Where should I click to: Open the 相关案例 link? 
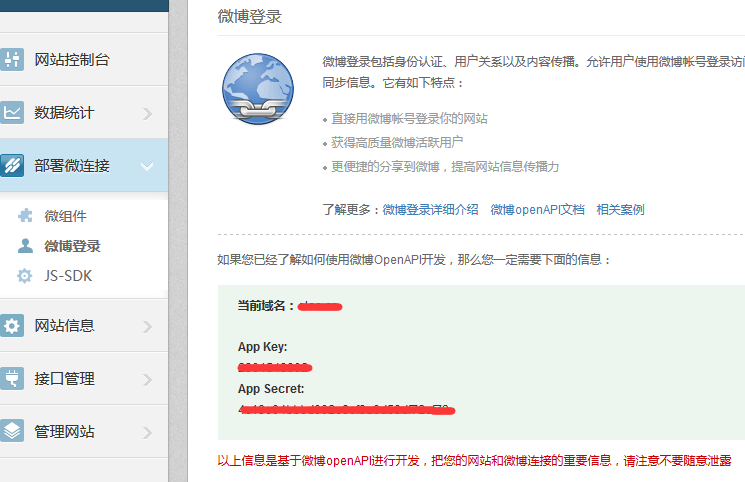[620, 210]
